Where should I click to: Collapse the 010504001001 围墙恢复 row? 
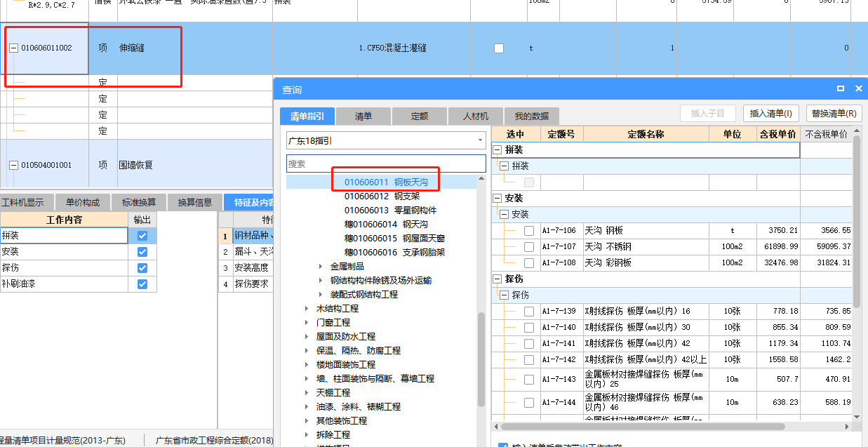pyautogui.click(x=13, y=165)
